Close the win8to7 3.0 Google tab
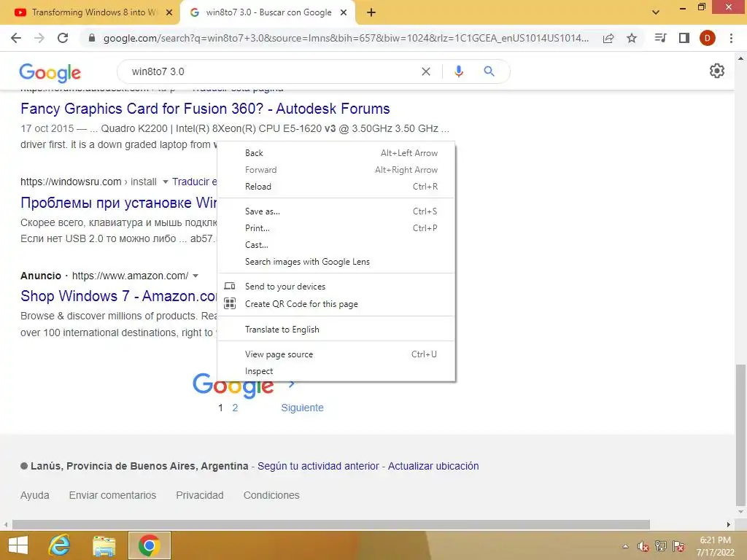The image size is (747, 560). click(344, 12)
